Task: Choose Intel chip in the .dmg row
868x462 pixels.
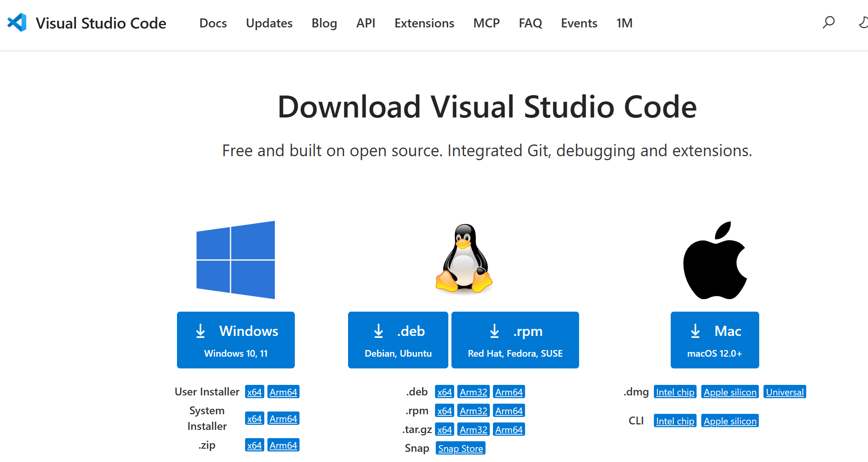Action: [x=675, y=392]
